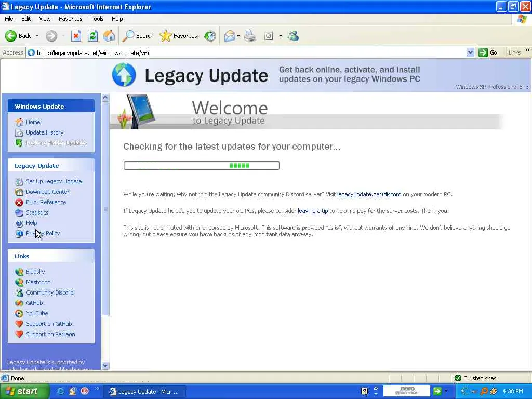Select the Legacy Update taskbar button
Viewport: 532px width, 399px height.
point(144,392)
